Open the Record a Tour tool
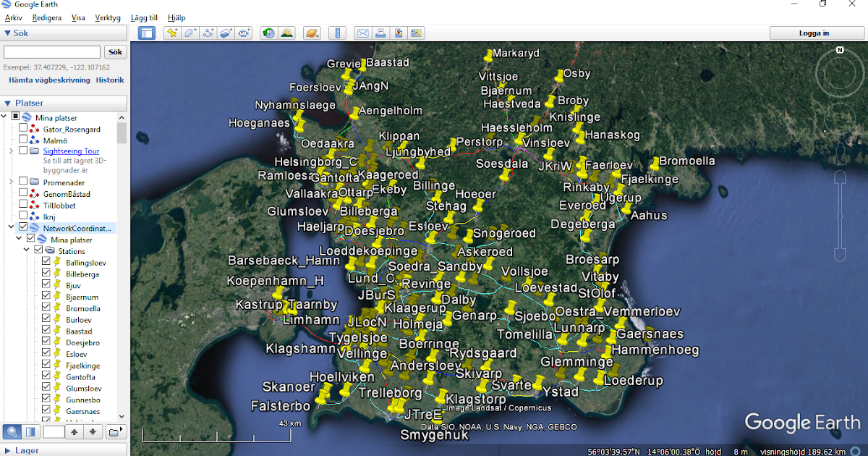Screen dimensions: 868x456 pyautogui.click(x=244, y=33)
